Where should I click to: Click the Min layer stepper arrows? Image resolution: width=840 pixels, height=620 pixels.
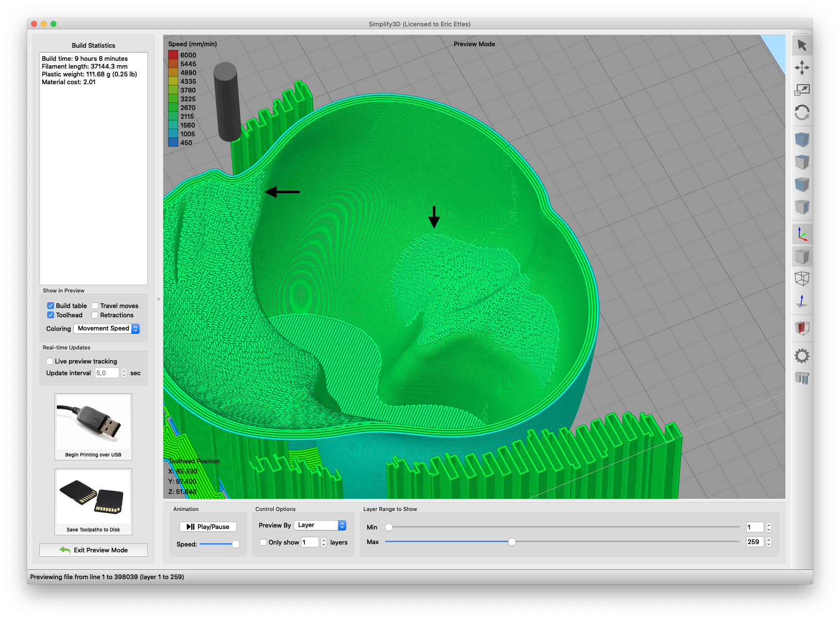[769, 527]
